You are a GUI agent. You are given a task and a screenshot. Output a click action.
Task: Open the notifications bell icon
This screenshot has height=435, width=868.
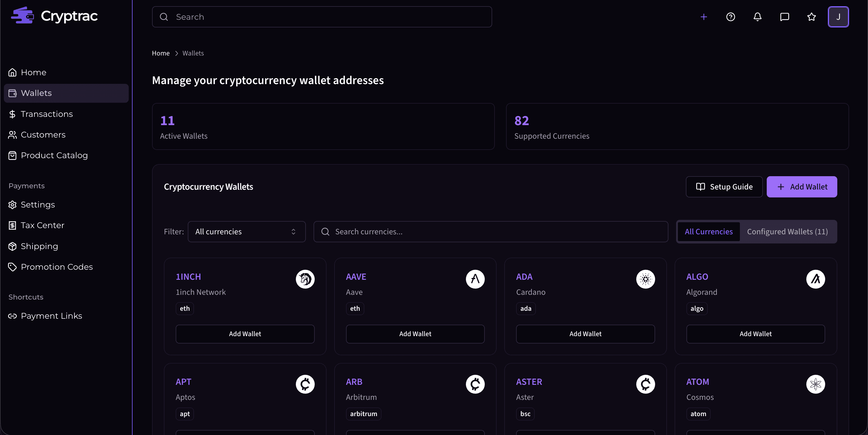pyautogui.click(x=757, y=17)
